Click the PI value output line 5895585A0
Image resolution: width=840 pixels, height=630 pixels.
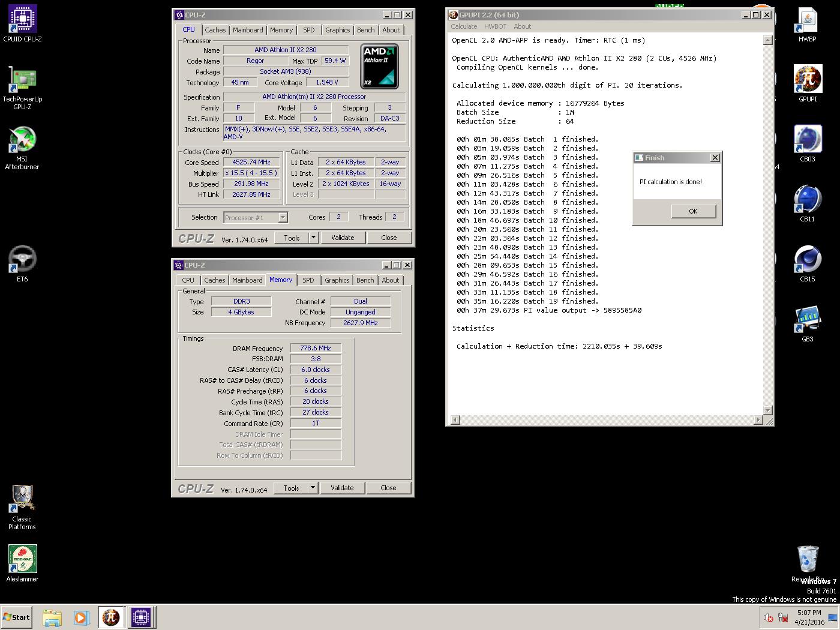(549, 310)
